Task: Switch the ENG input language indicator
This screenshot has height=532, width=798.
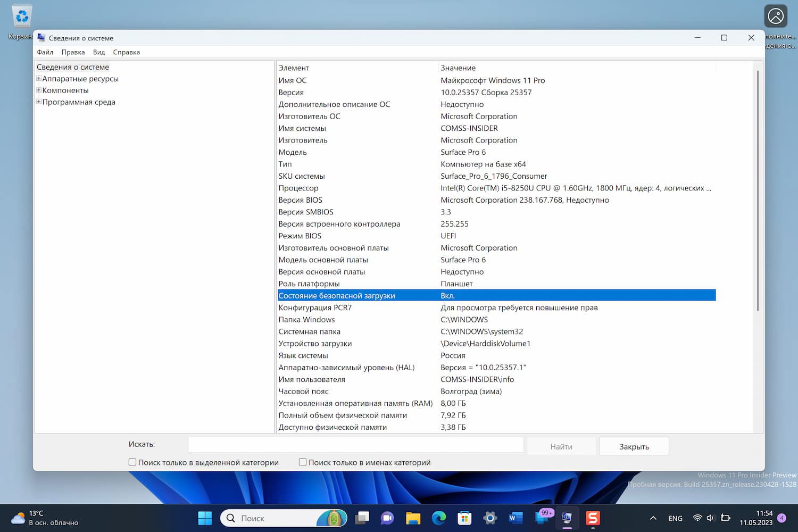Action: pos(676,518)
